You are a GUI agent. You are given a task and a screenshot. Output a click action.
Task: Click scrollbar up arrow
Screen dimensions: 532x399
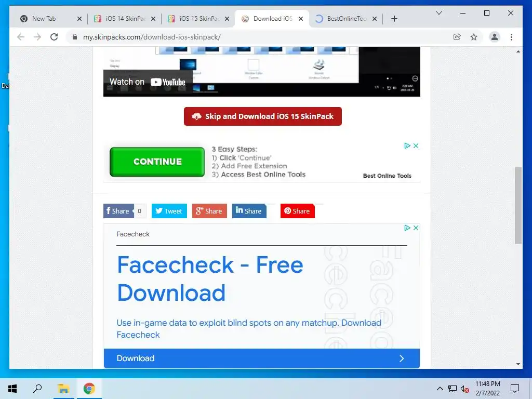[518, 51]
